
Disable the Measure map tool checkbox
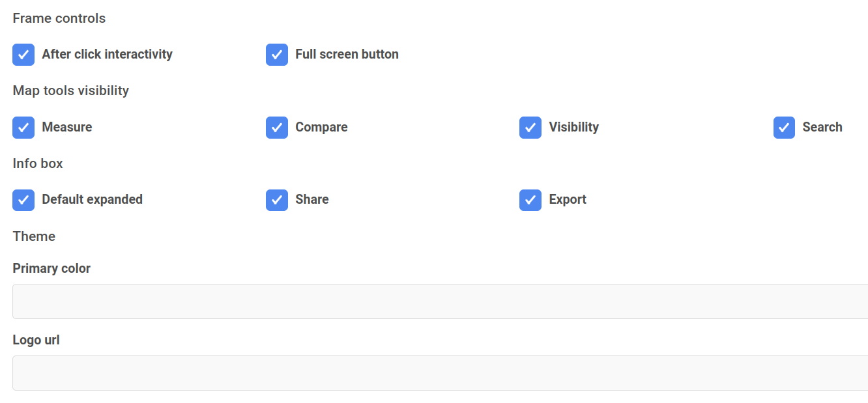23,128
